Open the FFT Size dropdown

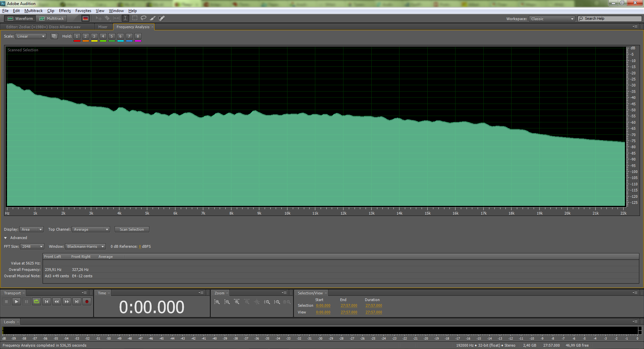click(32, 246)
